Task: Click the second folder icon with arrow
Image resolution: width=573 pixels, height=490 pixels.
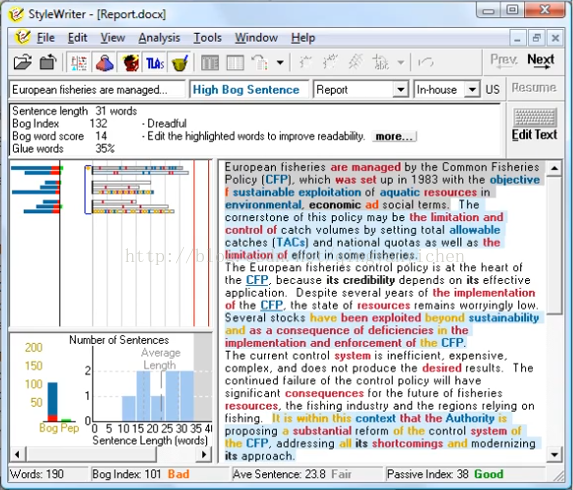Action: (x=48, y=62)
